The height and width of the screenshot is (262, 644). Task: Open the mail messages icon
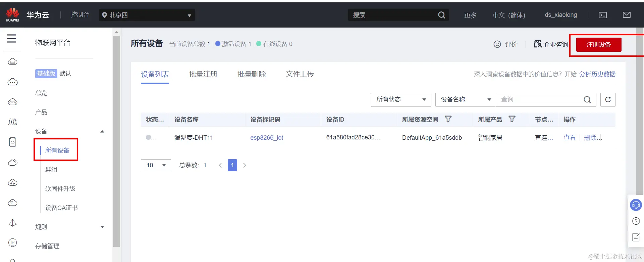(x=627, y=15)
